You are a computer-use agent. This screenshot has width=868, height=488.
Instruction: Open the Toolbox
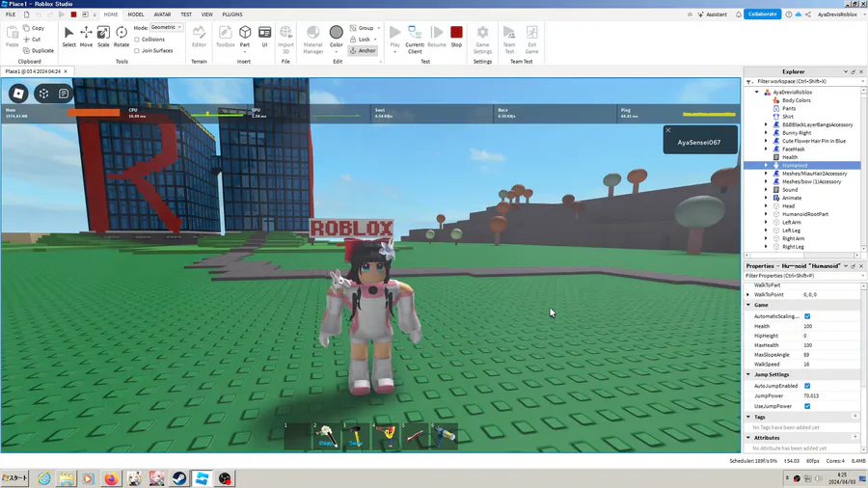[225, 37]
